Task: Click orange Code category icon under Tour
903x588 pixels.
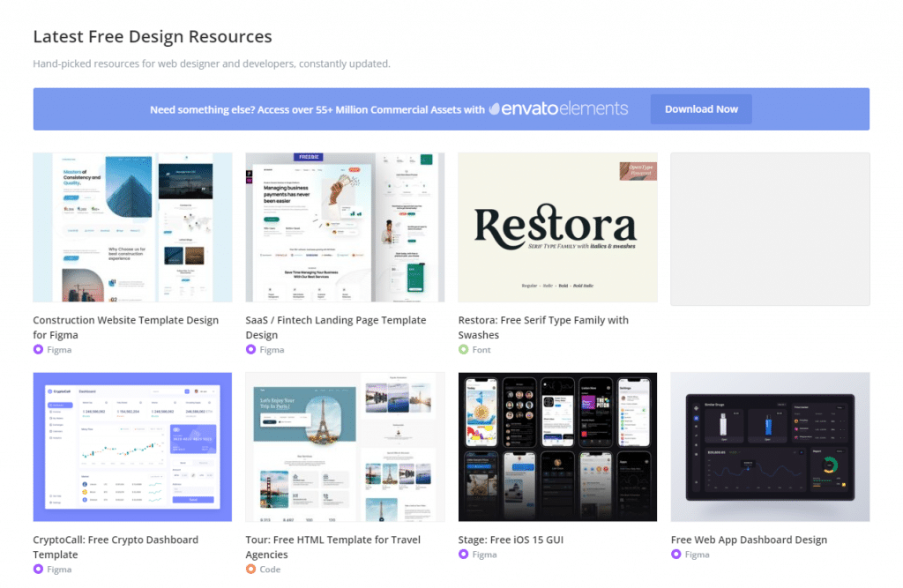Action: 250,569
